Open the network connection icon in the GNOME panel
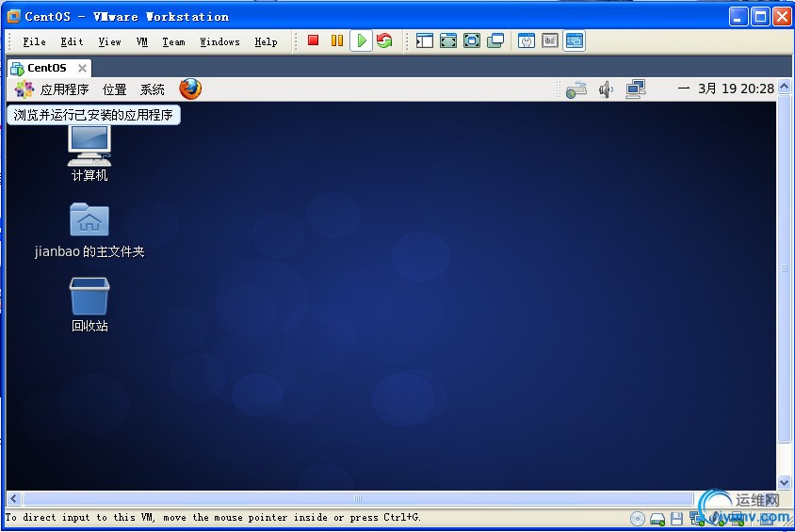The height and width of the screenshot is (532, 795). [x=635, y=89]
